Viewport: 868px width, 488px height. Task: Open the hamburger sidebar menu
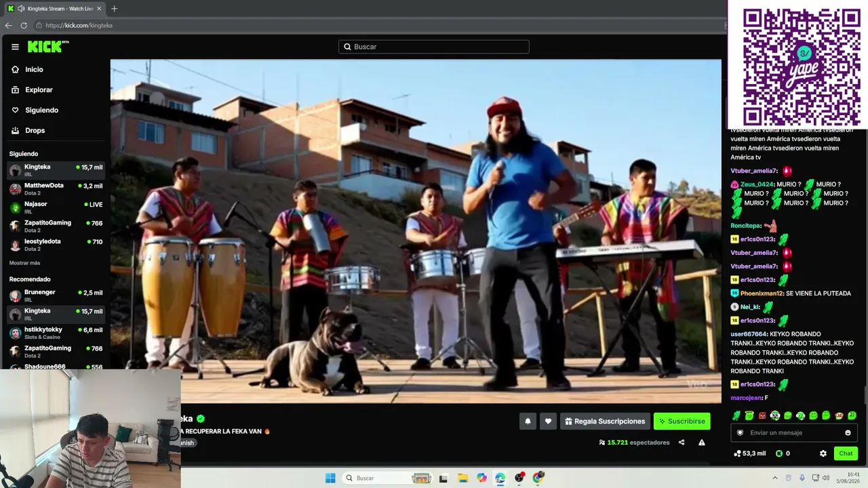tap(15, 47)
